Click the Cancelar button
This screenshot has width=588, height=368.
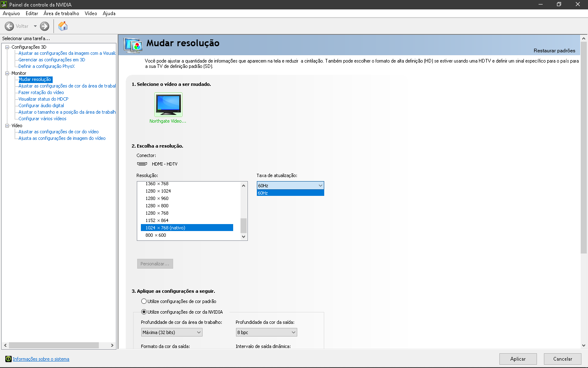point(563,359)
